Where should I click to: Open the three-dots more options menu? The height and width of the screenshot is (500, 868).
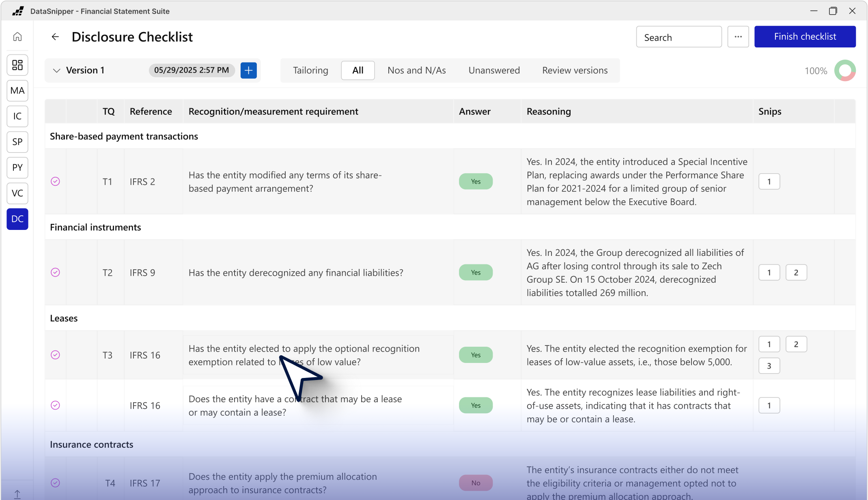738,37
